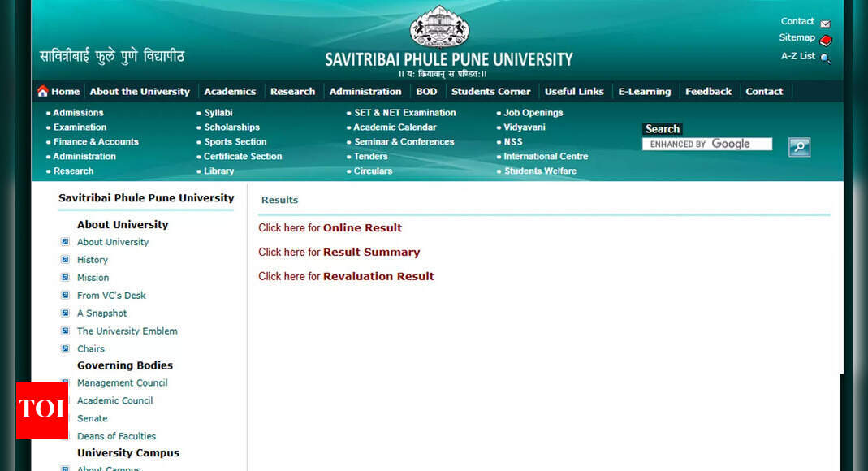
Task: Click the bullet icon beside Chairs
Action: pyautogui.click(x=65, y=348)
